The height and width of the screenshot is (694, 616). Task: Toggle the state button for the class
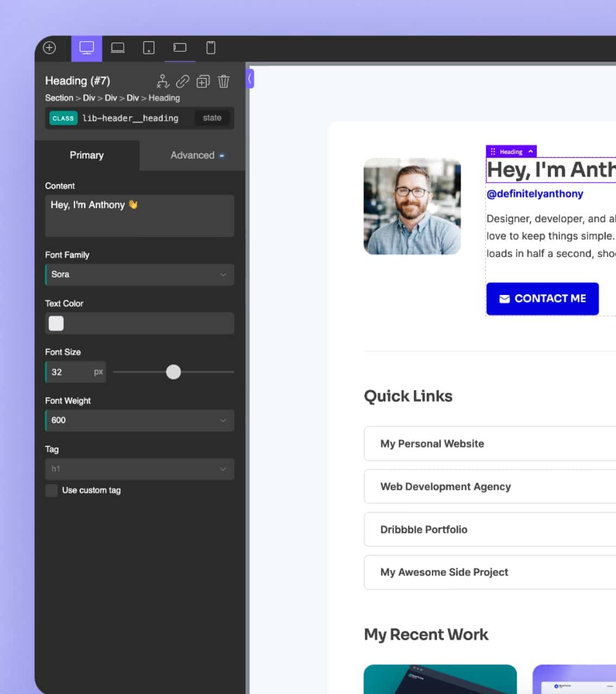(211, 118)
